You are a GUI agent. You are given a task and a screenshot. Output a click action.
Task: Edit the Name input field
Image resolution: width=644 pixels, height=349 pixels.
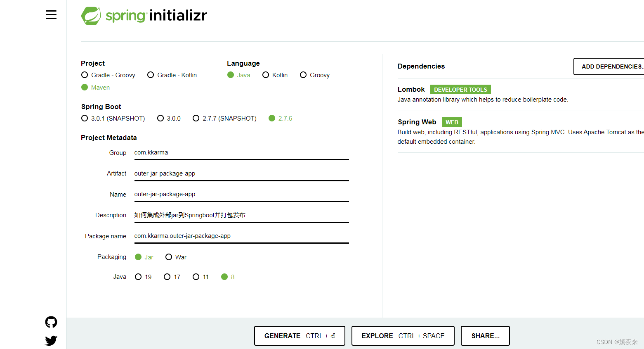(x=241, y=195)
